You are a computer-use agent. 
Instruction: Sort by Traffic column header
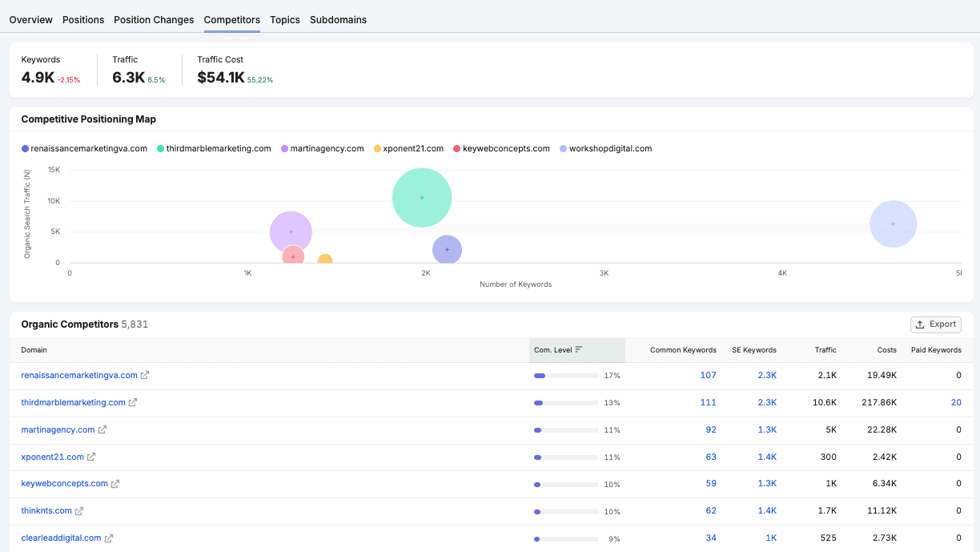click(x=825, y=350)
